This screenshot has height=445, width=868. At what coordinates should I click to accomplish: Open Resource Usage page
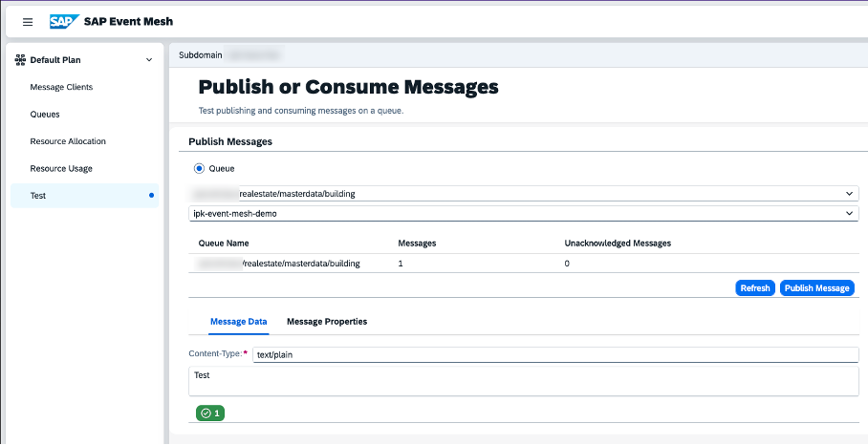61,168
